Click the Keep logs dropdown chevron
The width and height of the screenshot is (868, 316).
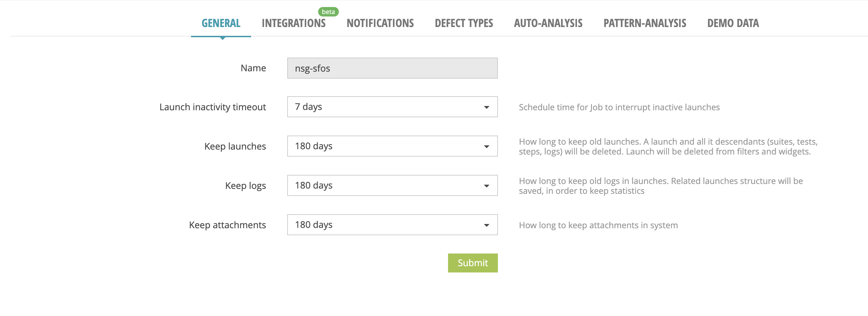click(x=487, y=186)
